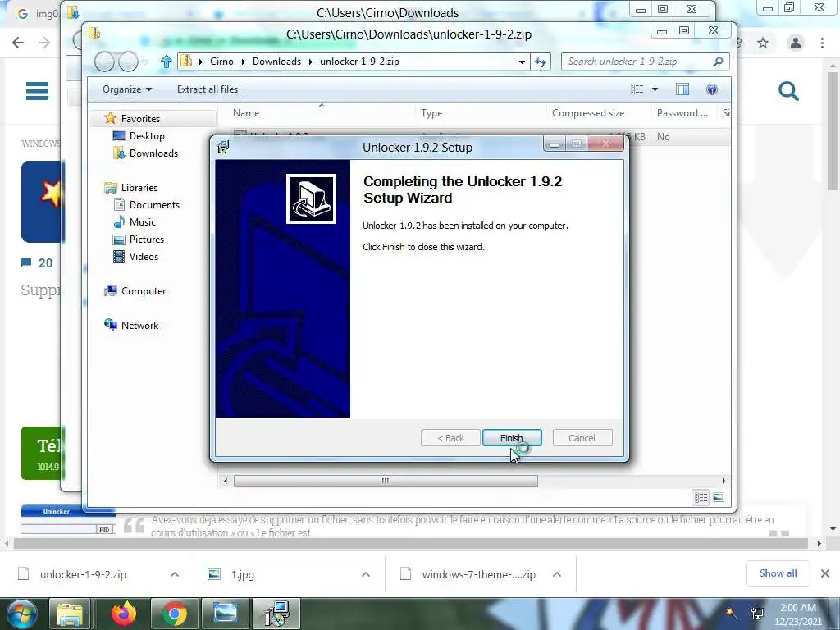Select Favorites in the navigation pane
Screen dimensions: 840x630
(x=140, y=118)
